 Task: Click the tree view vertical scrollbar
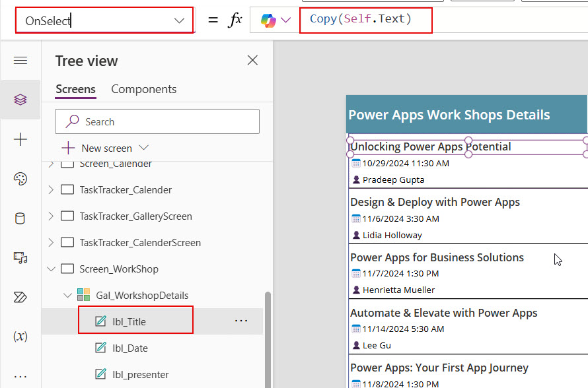tap(268, 339)
